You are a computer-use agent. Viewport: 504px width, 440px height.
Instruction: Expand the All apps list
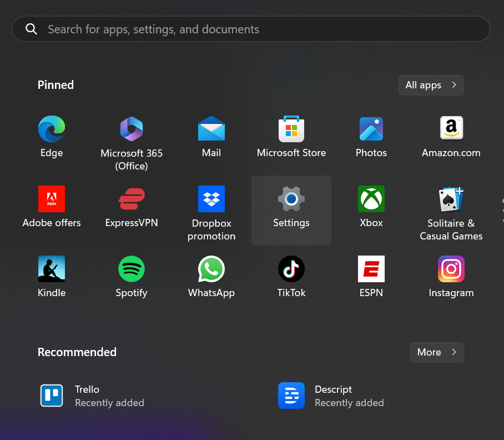[431, 85]
